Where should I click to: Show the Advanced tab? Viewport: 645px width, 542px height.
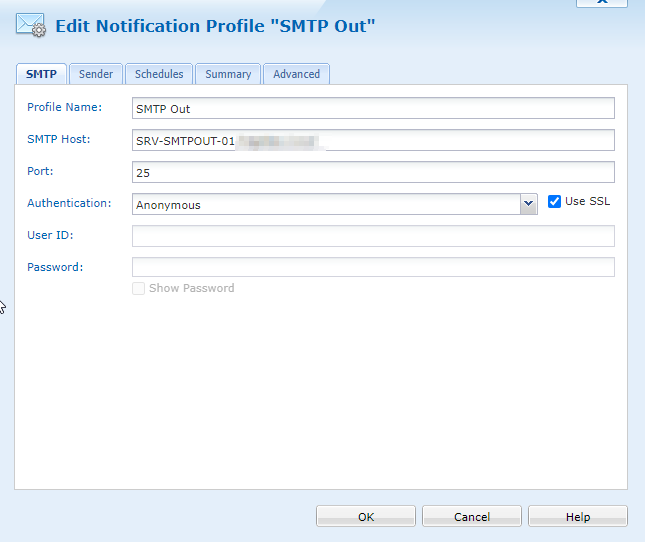coord(297,74)
